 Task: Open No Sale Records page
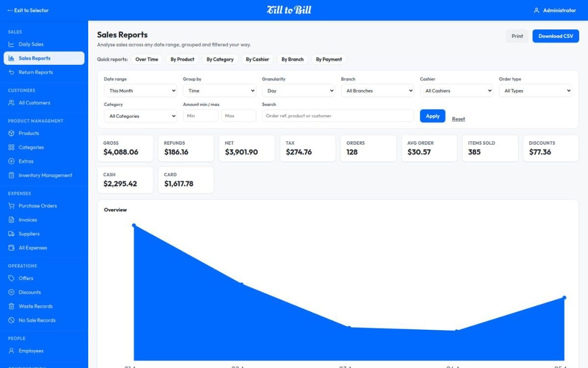pyautogui.click(x=44, y=320)
